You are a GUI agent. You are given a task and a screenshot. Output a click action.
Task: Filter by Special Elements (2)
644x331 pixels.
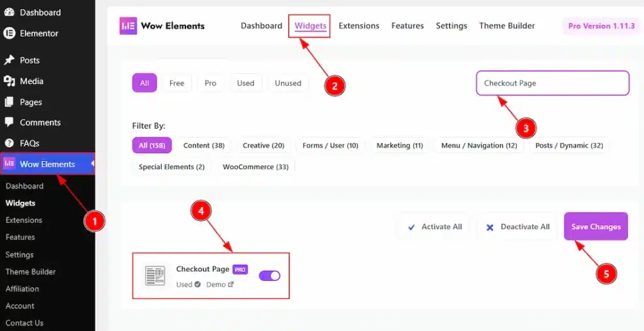coord(172,167)
